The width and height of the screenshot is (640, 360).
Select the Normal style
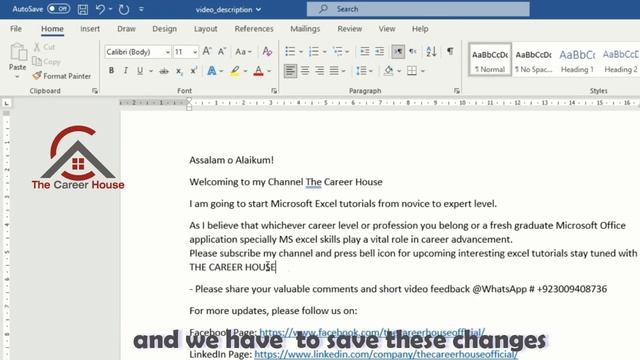pyautogui.click(x=490, y=60)
